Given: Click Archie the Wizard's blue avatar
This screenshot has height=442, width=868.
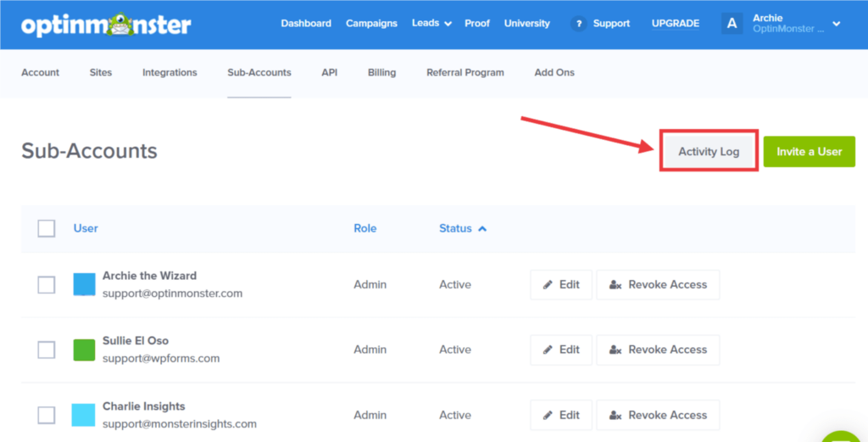Looking at the screenshot, I should tap(84, 284).
